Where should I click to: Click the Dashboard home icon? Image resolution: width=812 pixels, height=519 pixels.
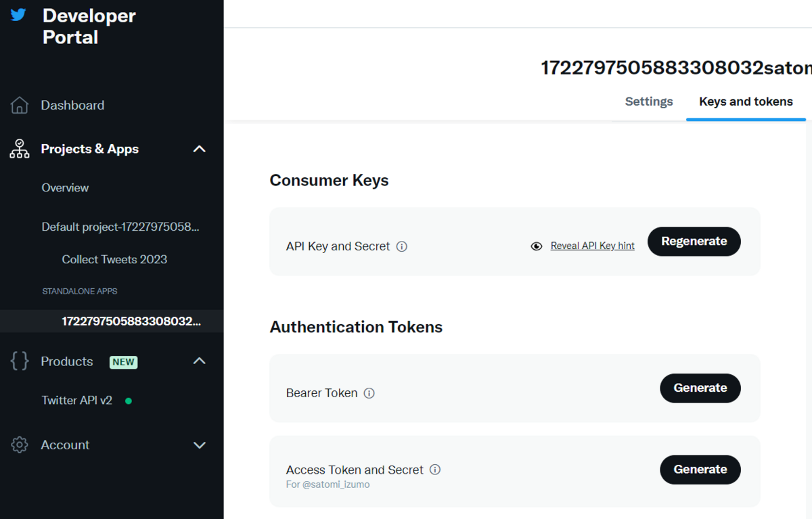point(20,106)
